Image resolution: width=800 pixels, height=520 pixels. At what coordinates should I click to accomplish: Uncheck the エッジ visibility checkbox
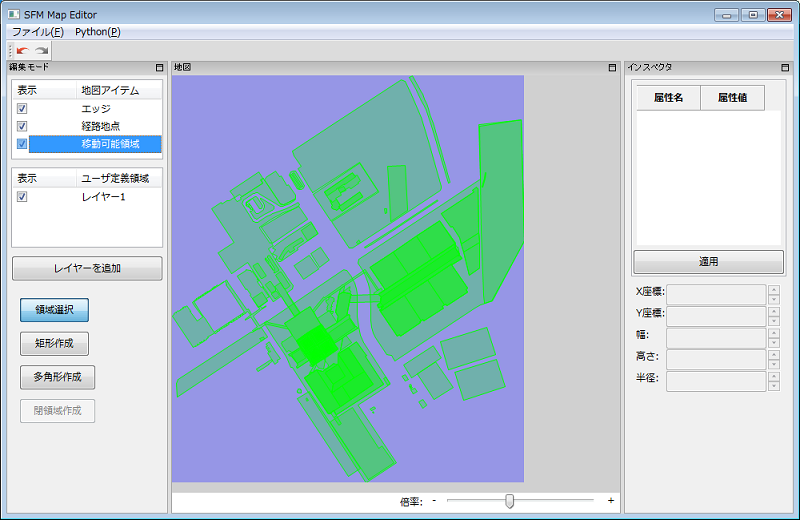[22, 108]
